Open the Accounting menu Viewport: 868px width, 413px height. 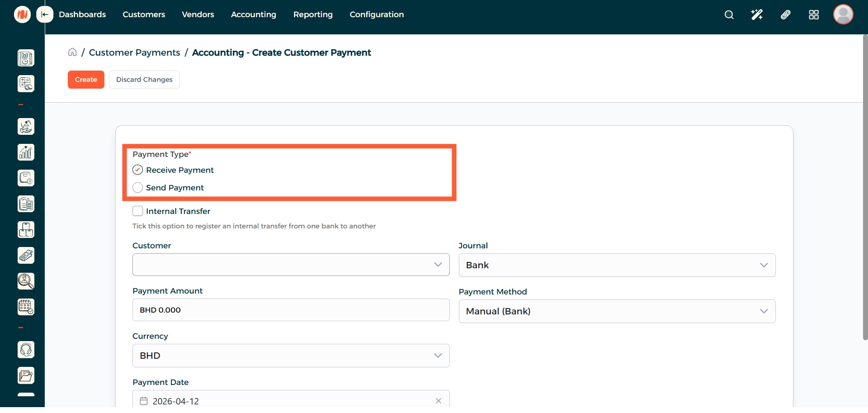point(253,14)
